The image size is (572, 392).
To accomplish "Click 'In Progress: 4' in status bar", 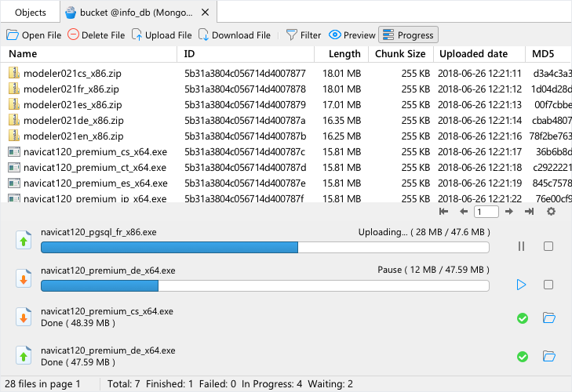I will pos(271,384).
